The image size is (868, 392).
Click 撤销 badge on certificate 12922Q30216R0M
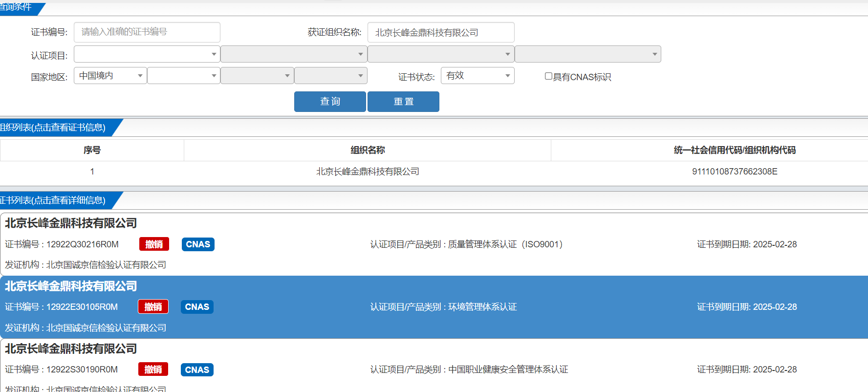pyautogui.click(x=154, y=244)
